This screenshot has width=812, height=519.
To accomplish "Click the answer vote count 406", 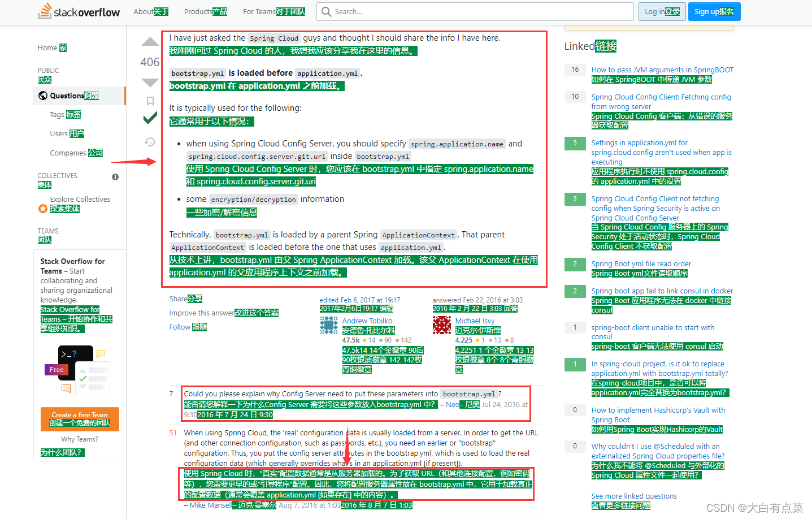I will [150, 62].
